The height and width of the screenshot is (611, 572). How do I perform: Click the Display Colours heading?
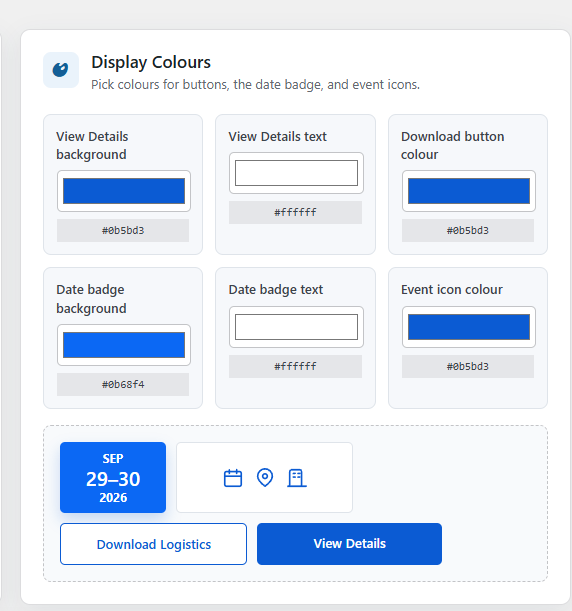[x=151, y=62]
